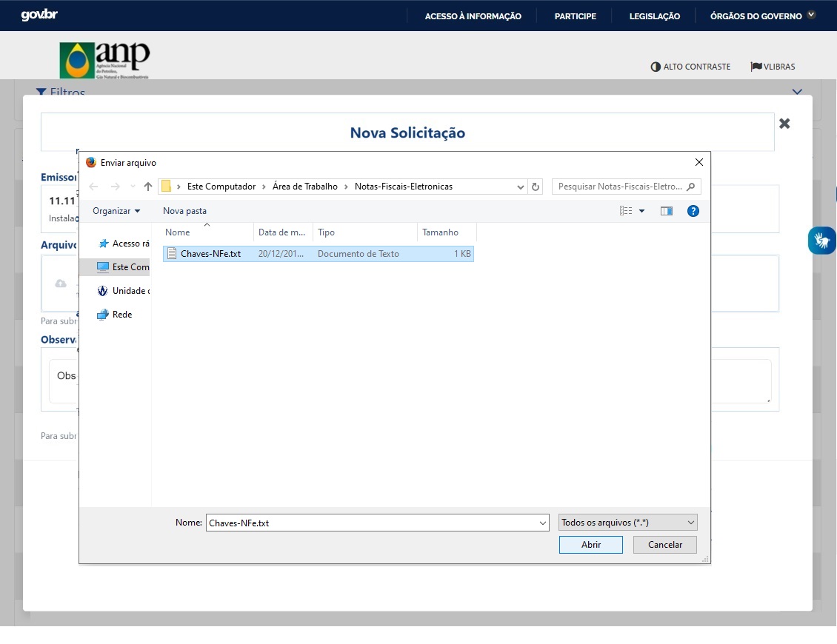
Task: Expand the file type filter Todos os arquivos
Action: pos(628,523)
